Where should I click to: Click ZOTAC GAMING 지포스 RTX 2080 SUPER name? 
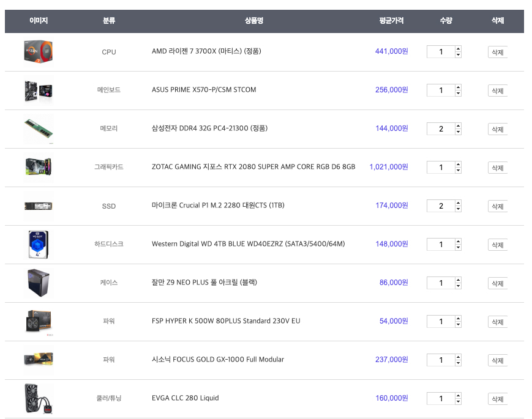(x=253, y=167)
